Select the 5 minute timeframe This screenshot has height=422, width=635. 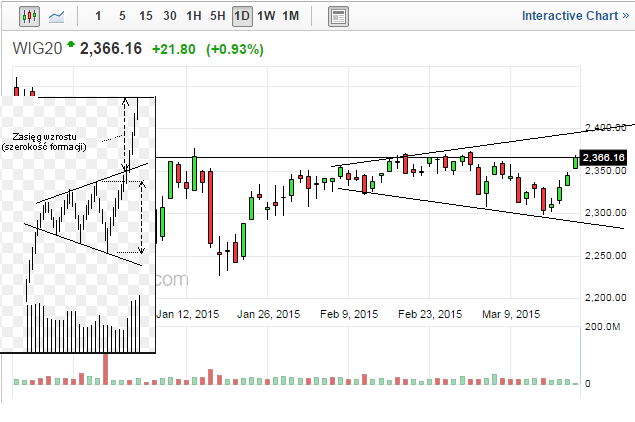click(x=122, y=16)
